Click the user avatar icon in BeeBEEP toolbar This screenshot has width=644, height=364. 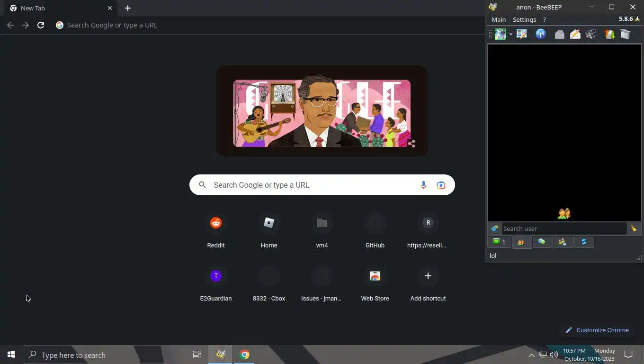point(500,34)
